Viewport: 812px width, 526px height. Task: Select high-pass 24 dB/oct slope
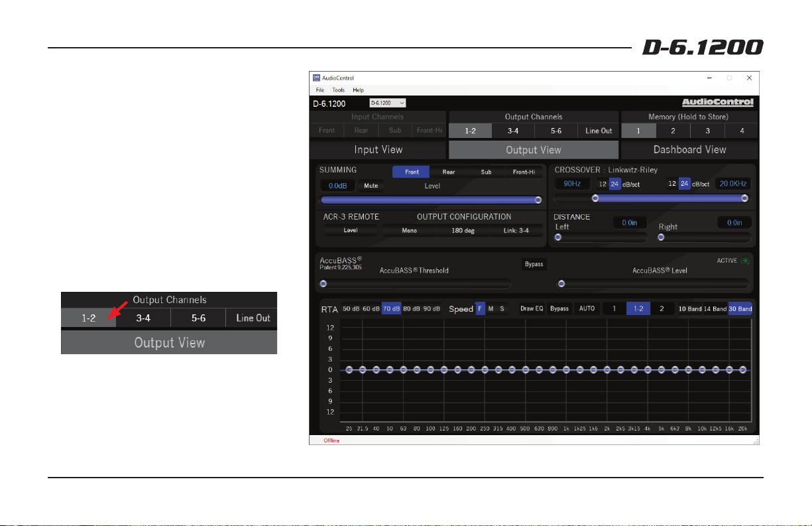click(x=614, y=184)
